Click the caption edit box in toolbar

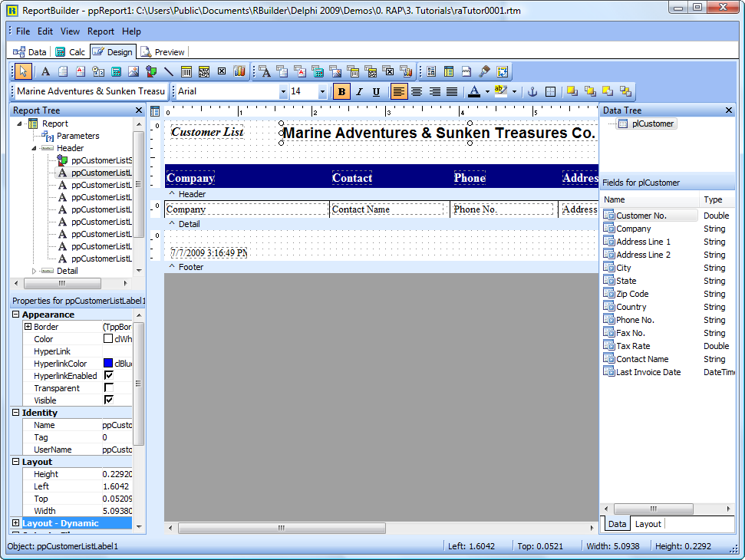click(91, 91)
